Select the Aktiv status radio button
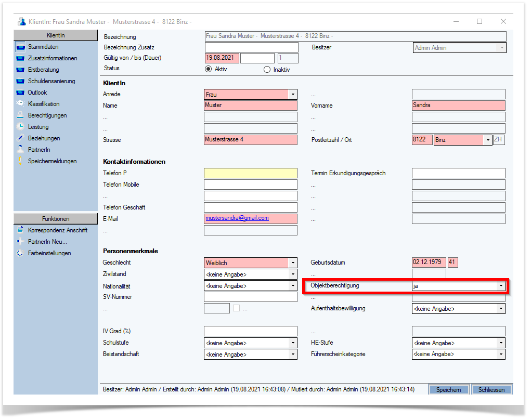 point(208,69)
